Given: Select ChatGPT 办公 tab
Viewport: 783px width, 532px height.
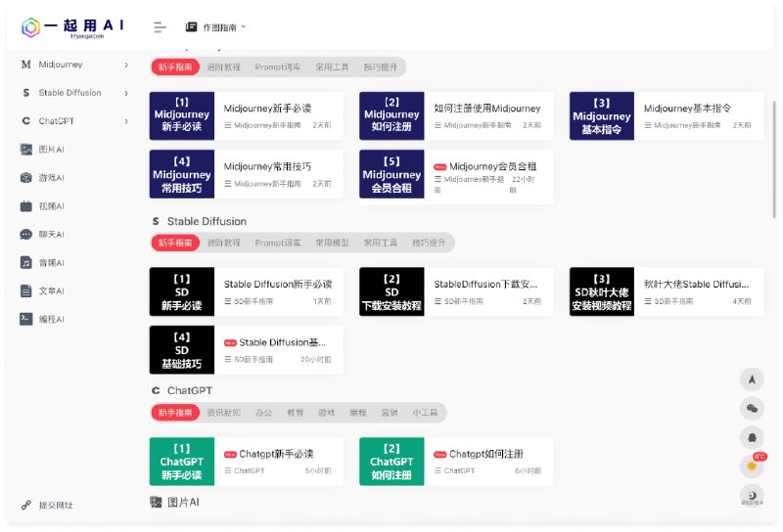Looking at the screenshot, I should (263, 413).
